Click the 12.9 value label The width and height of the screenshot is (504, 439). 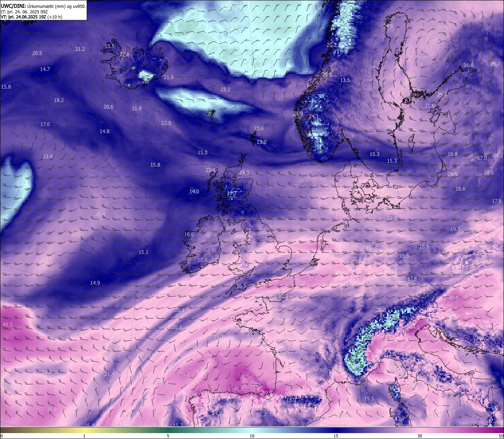[390, 354]
